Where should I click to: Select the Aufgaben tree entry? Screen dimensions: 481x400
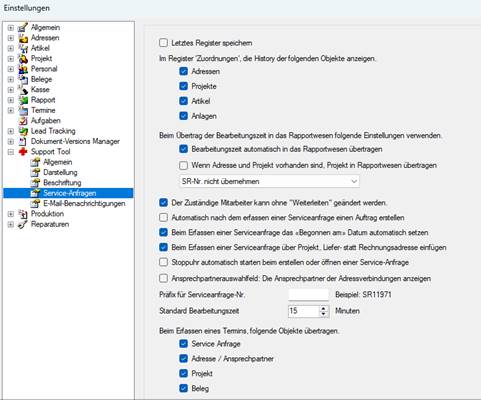(x=46, y=120)
